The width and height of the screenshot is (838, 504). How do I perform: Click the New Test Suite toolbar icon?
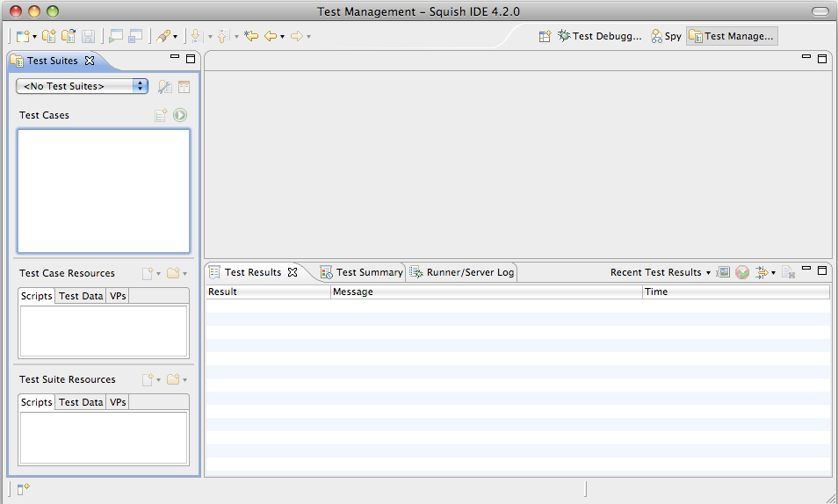coord(49,36)
